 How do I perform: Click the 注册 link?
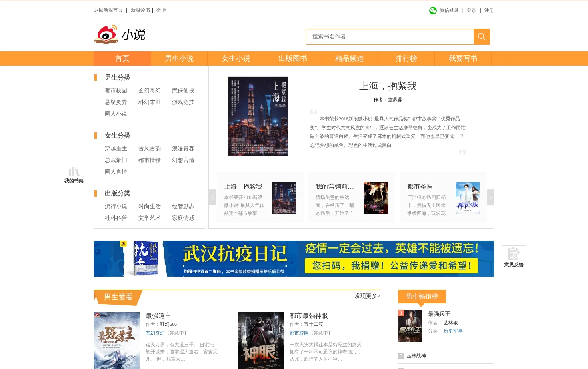(x=489, y=10)
